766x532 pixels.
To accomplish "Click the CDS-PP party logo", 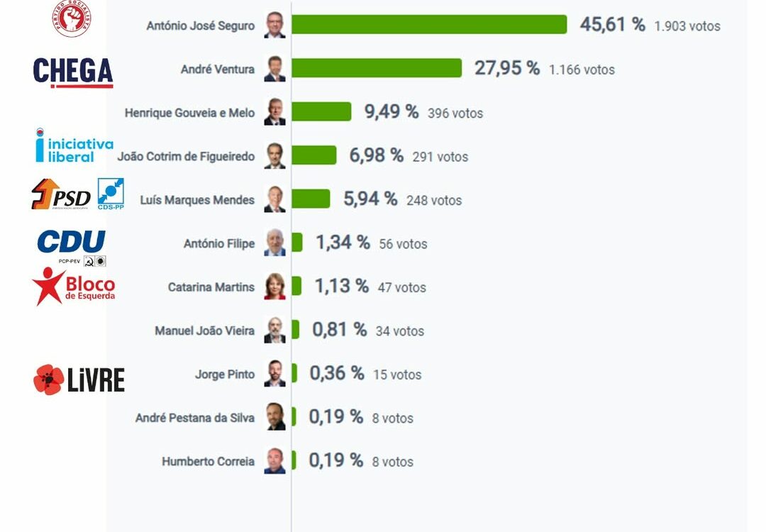I will (111, 194).
